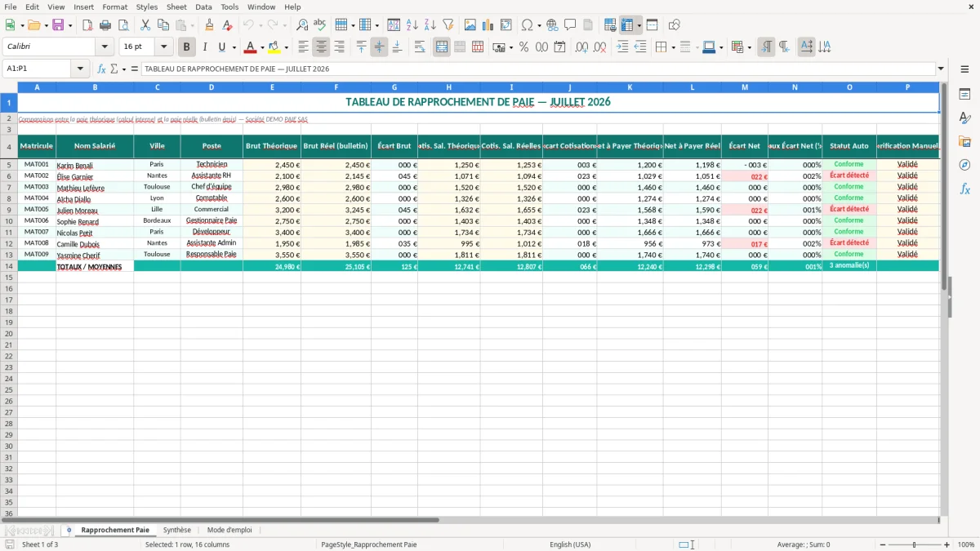Screen dimensions: 980x551
Task: Open Find and Replace
Action: pyautogui.click(x=302, y=25)
